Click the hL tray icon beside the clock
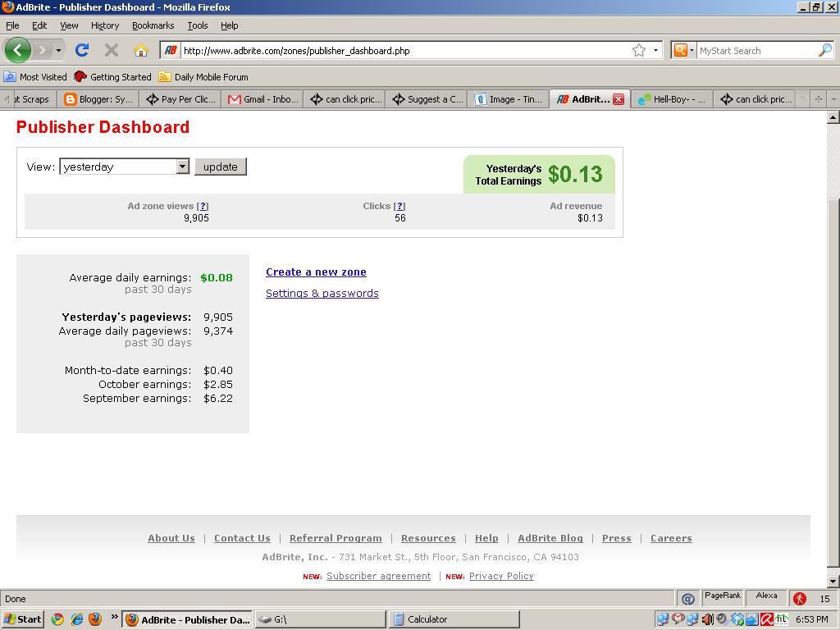 tap(782, 619)
